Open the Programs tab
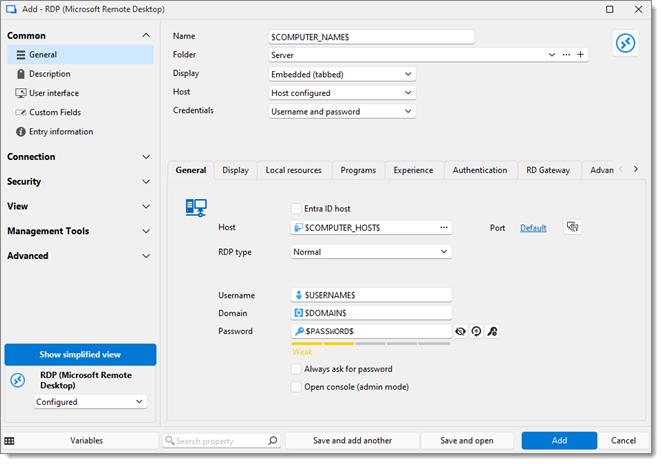This screenshot has height=464, width=662. pyautogui.click(x=358, y=170)
